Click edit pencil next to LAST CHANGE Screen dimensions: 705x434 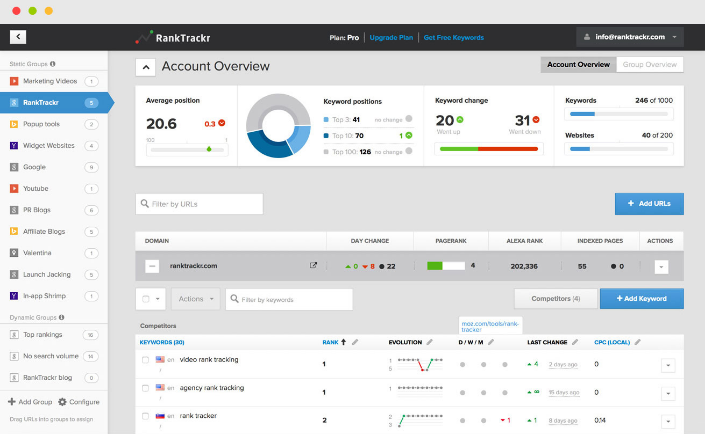(575, 342)
